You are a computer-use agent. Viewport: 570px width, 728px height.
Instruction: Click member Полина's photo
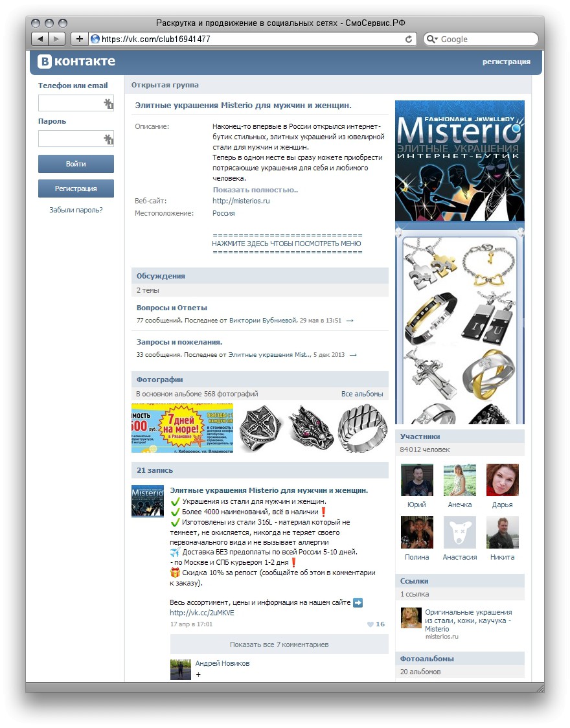(x=417, y=532)
